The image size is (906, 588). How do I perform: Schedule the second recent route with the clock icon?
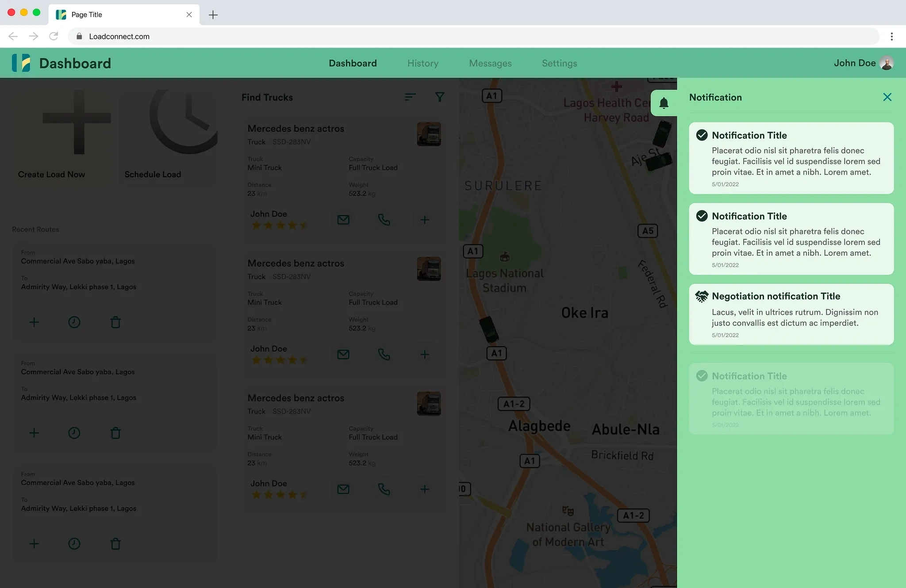[74, 433]
